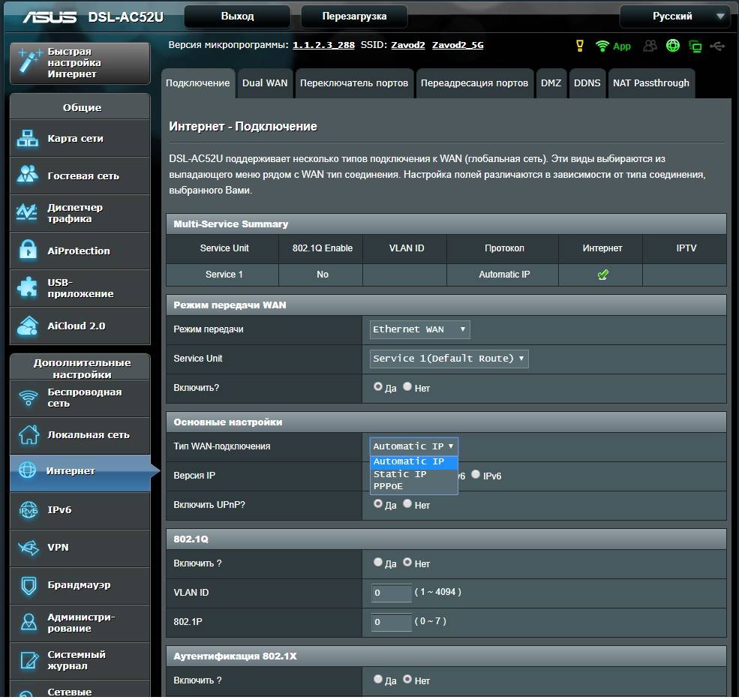Select Нет for Включить UPnP?
The image size is (739, 700).
coord(407,503)
